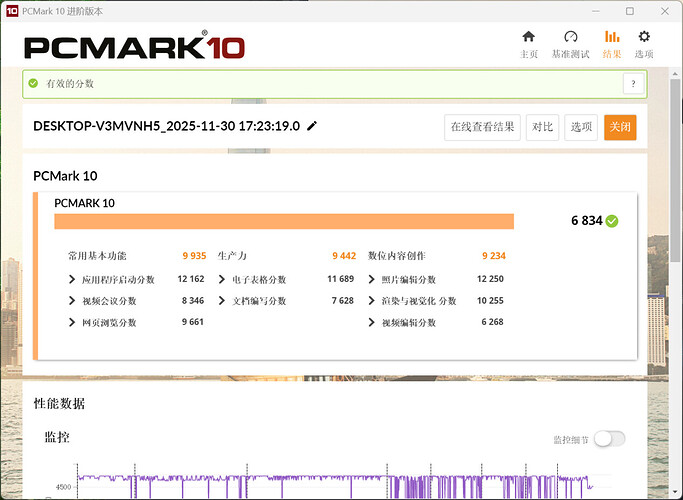
Task: Expand the 应用程序启动分数 row
Action: 72,279
